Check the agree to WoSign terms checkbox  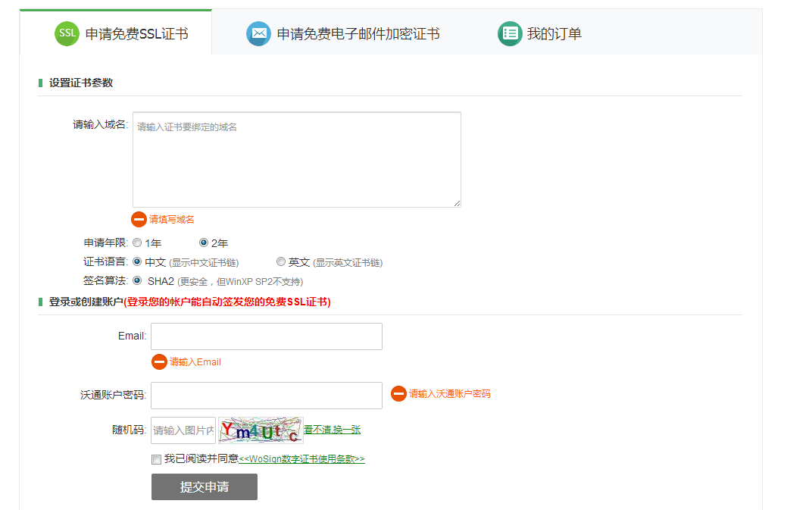coord(156,459)
